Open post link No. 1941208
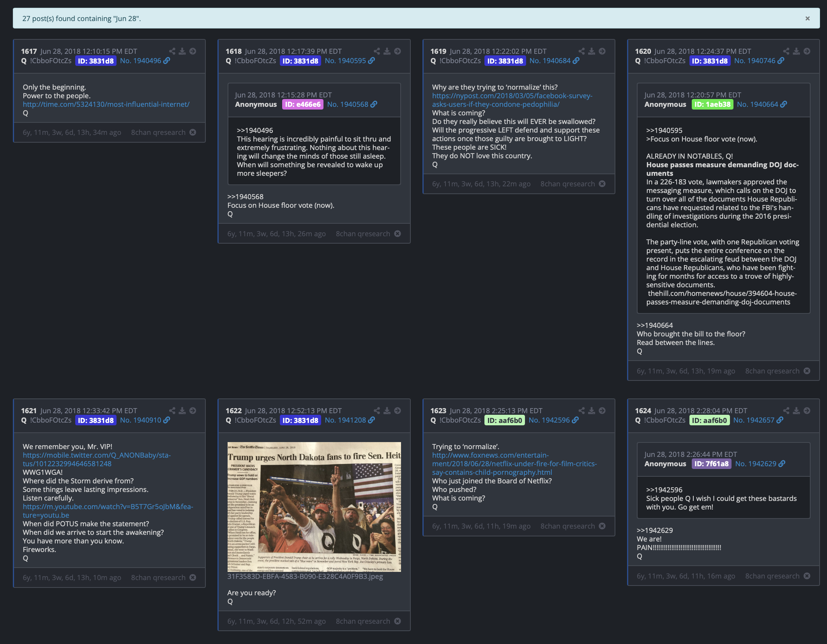This screenshot has width=827, height=644. pos(350,420)
